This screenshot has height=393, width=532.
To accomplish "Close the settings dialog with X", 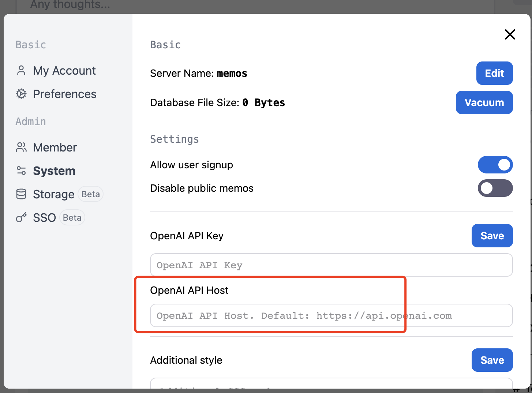I will point(510,34).
